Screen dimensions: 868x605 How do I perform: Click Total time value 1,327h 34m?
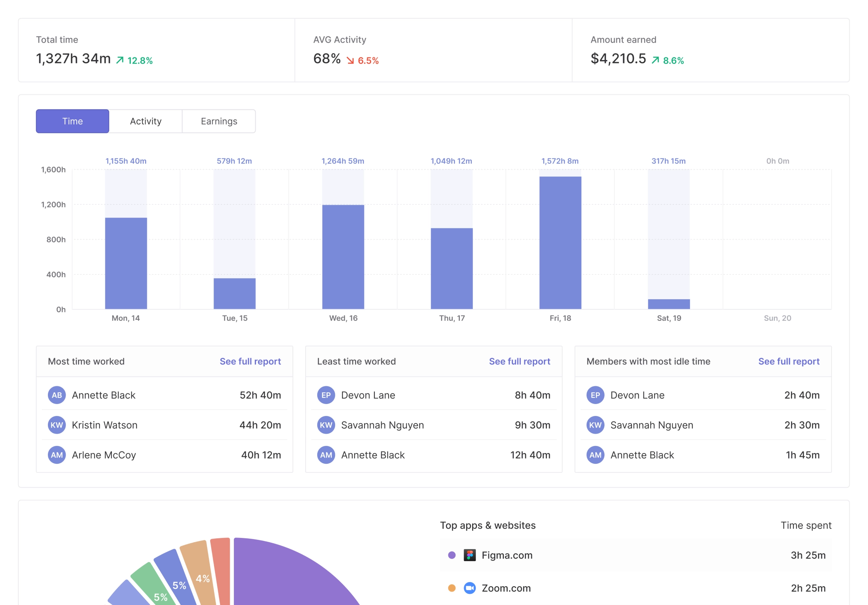73,59
